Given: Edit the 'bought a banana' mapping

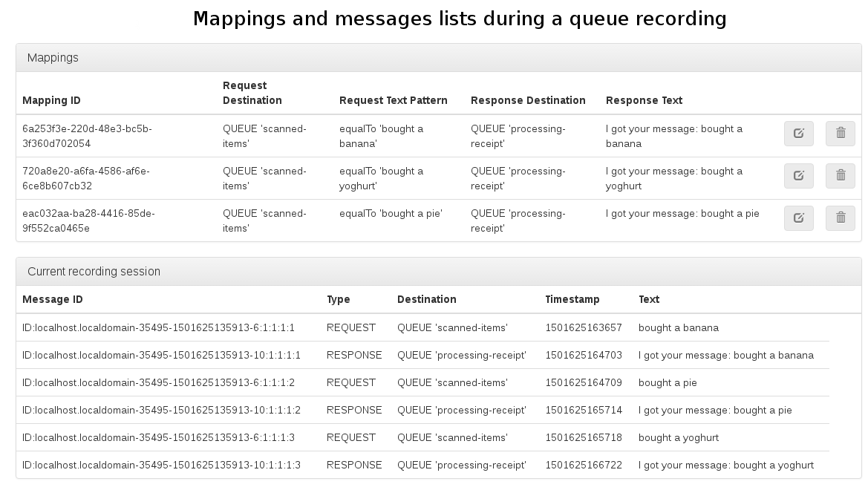Looking at the screenshot, I should [798, 134].
